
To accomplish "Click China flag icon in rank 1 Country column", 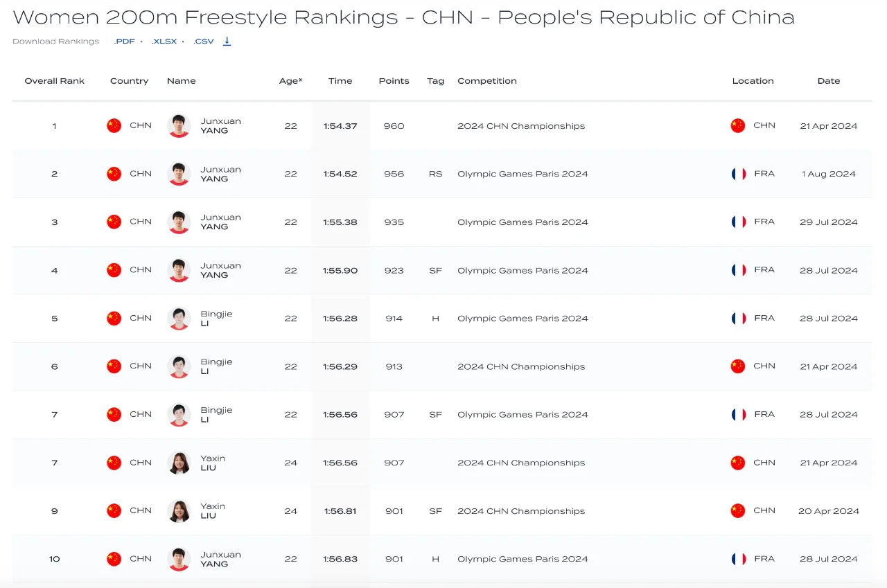I will tap(114, 125).
